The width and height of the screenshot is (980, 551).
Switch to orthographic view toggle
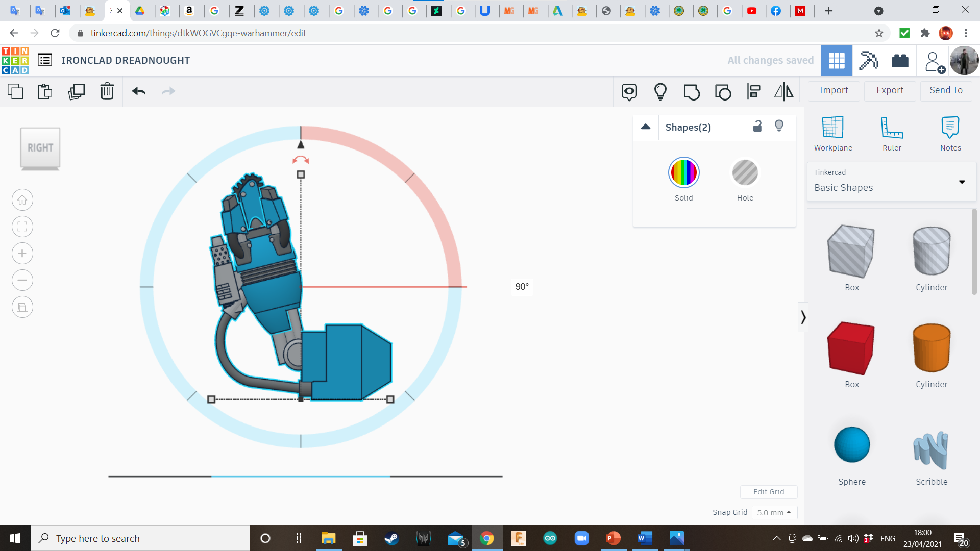pos(22,307)
